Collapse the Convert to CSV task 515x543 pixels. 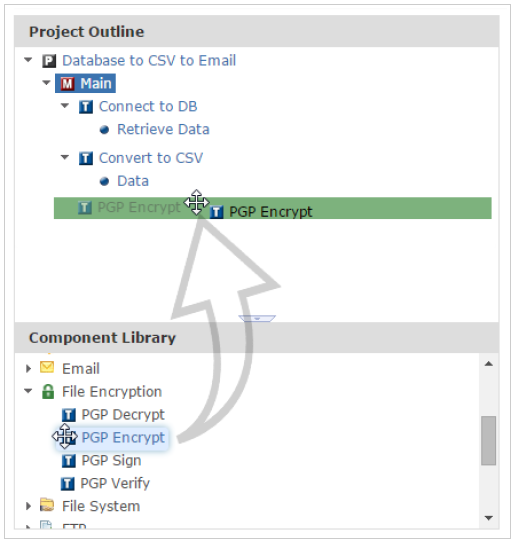pos(65,157)
